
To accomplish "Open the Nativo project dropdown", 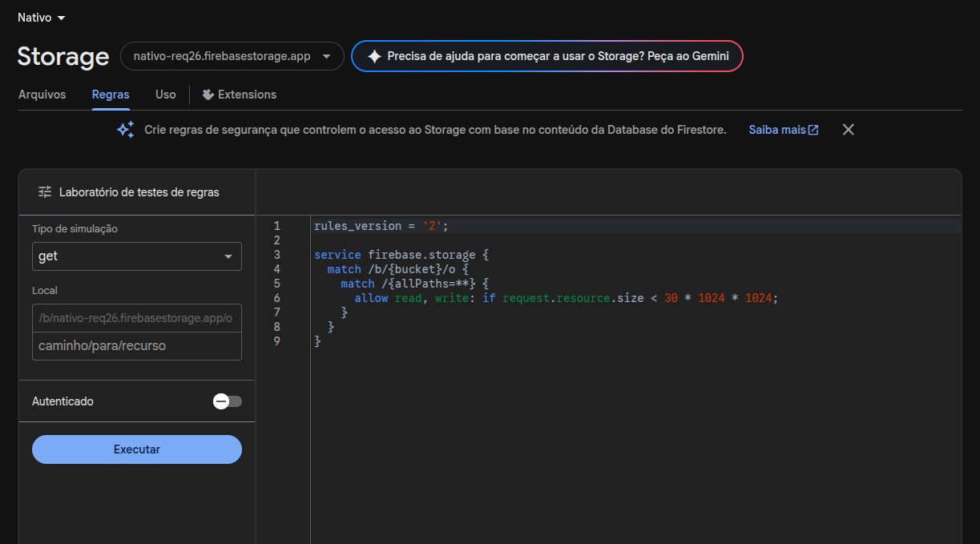I will pos(42,18).
